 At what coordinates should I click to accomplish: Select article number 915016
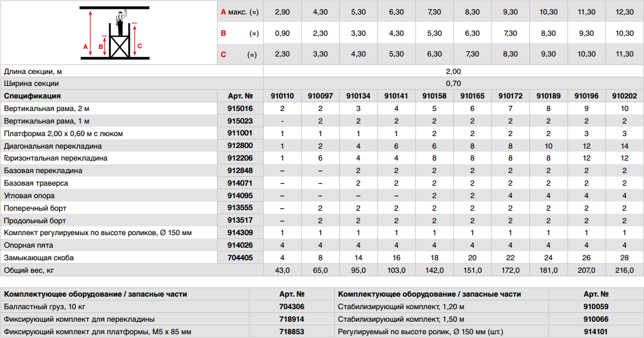tap(240, 108)
